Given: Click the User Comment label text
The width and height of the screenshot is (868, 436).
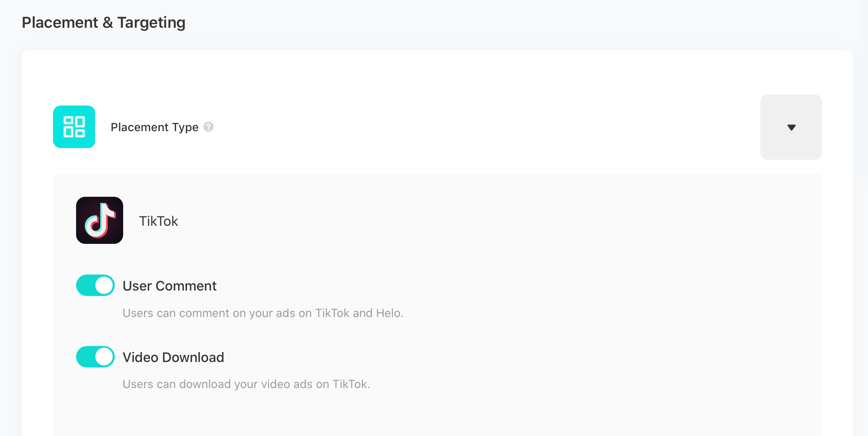Looking at the screenshot, I should point(169,286).
